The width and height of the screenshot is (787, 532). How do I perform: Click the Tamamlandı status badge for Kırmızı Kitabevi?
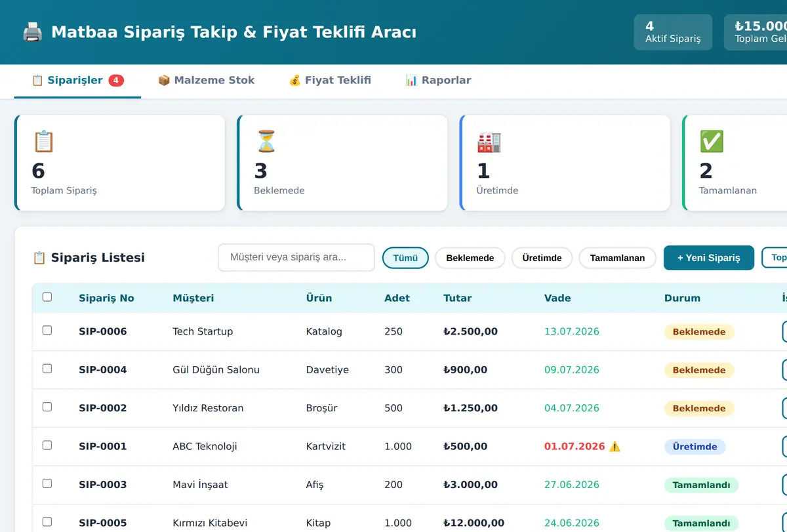(x=701, y=523)
